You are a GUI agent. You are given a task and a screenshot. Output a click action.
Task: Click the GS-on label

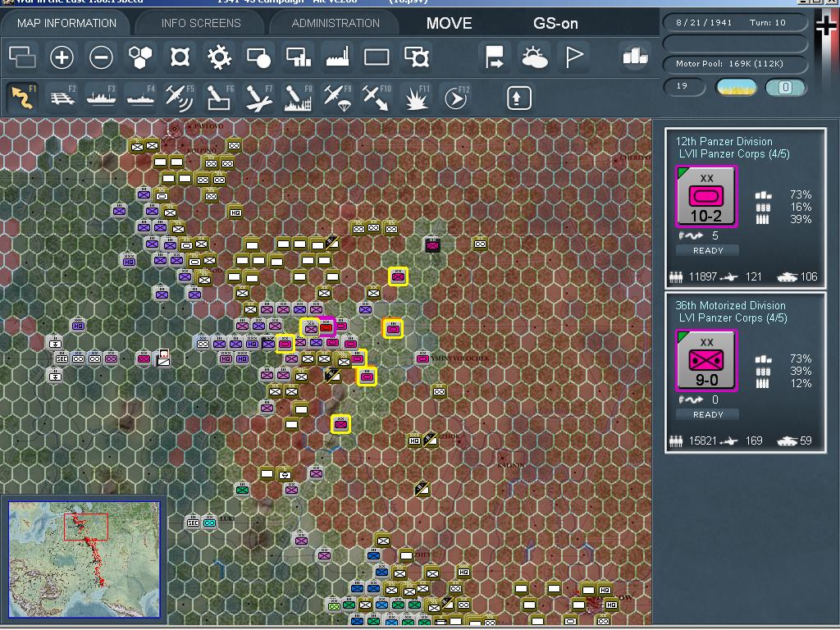click(555, 23)
